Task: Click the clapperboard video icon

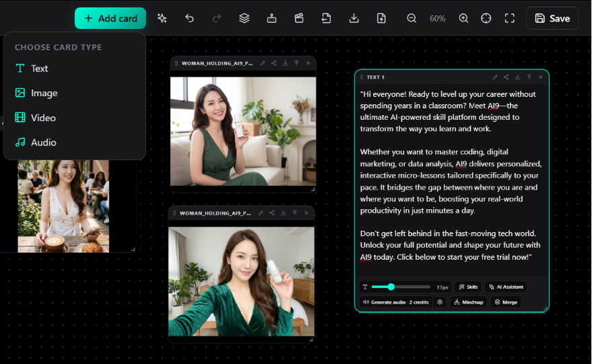Action: pos(299,18)
